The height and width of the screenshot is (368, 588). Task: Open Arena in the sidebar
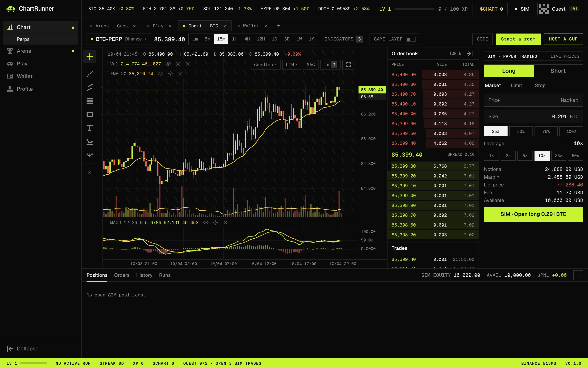(41, 51)
